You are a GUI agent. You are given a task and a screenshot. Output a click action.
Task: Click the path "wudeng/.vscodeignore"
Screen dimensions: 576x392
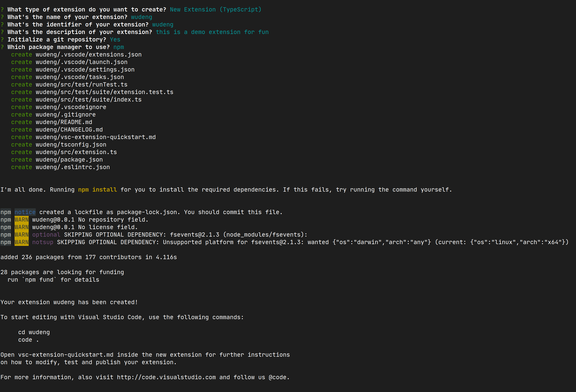point(71,107)
